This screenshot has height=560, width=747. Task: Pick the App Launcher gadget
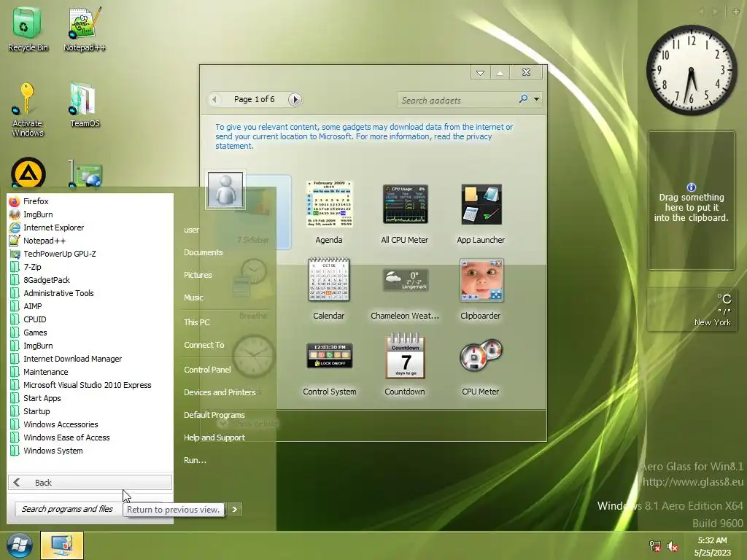(x=481, y=213)
